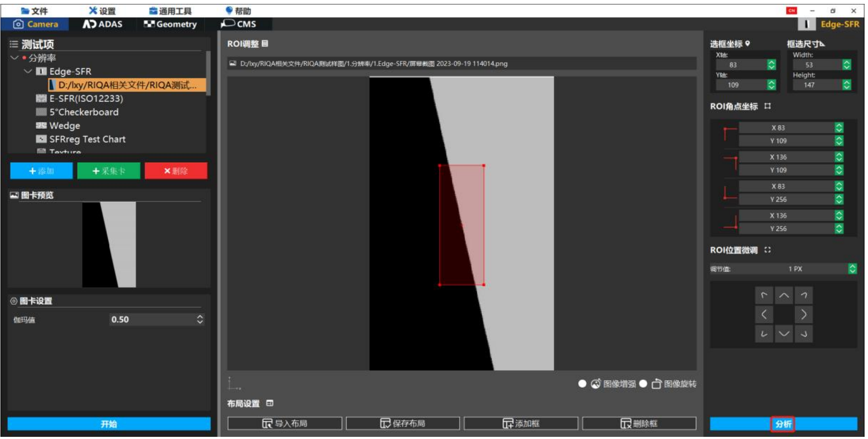Switch to the ADAS tab

coord(103,25)
